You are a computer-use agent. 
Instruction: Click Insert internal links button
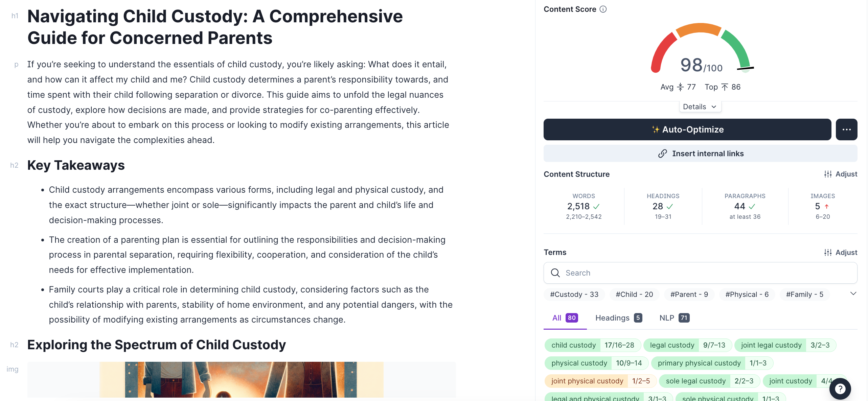click(700, 154)
